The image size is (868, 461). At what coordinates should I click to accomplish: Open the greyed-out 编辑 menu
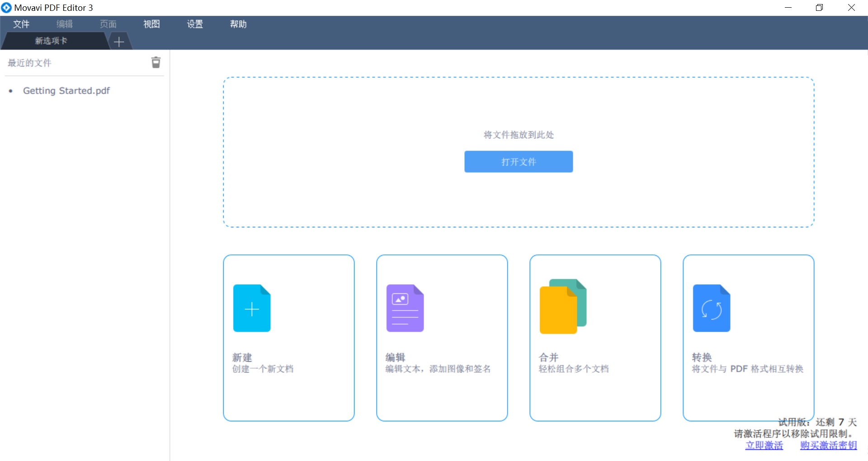coord(65,24)
